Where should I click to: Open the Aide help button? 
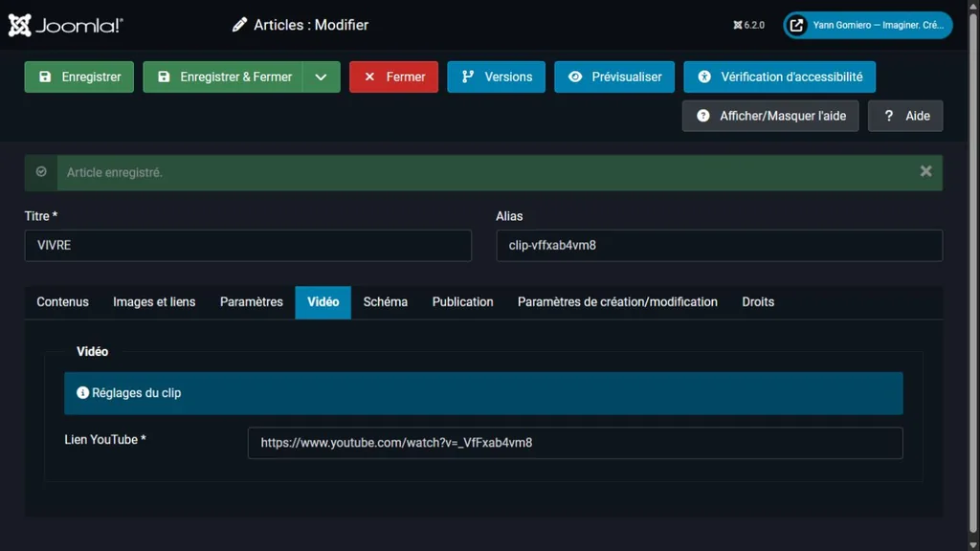[x=905, y=116]
